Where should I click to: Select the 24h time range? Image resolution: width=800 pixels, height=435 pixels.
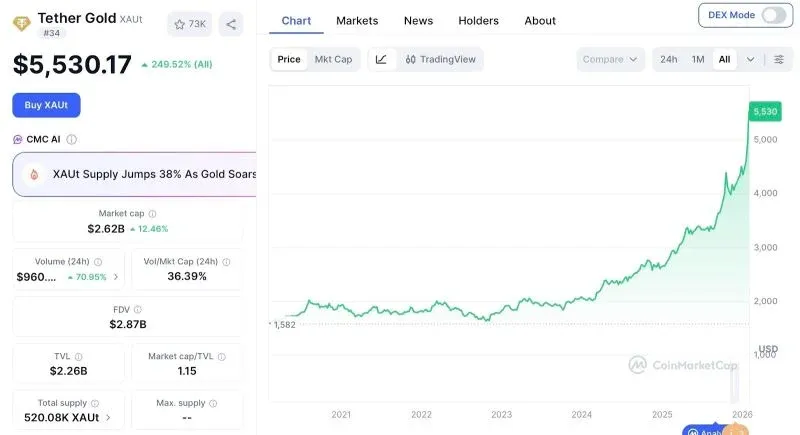668,59
